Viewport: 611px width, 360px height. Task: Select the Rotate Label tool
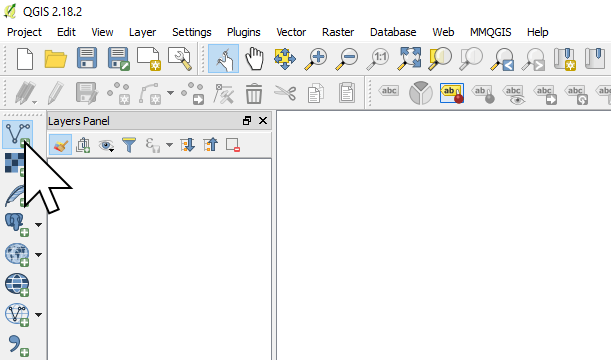point(576,94)
